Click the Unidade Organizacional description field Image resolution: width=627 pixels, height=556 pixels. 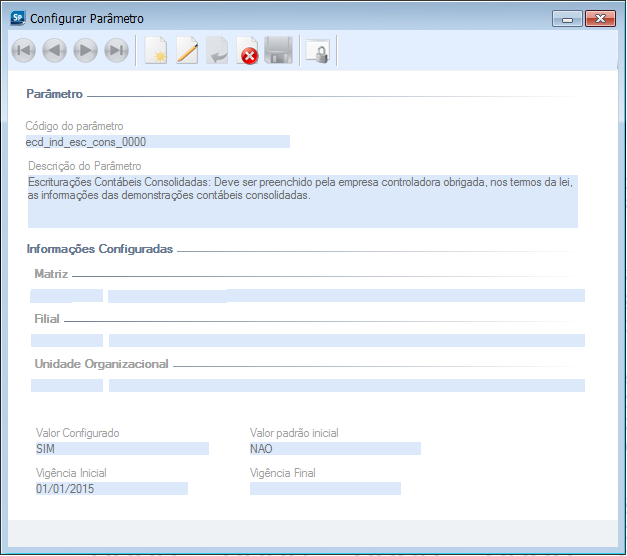pyautogui.click(x=347, y=386)
